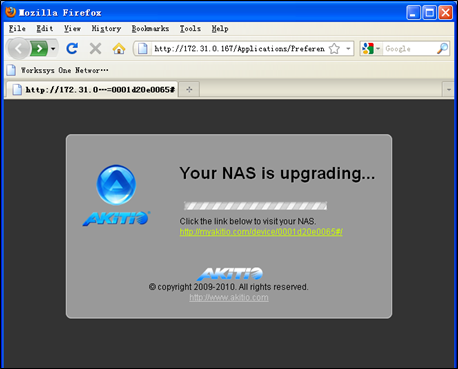Open the Home page icon
Viewport: 458px width, 369px height.
[119, 49]
